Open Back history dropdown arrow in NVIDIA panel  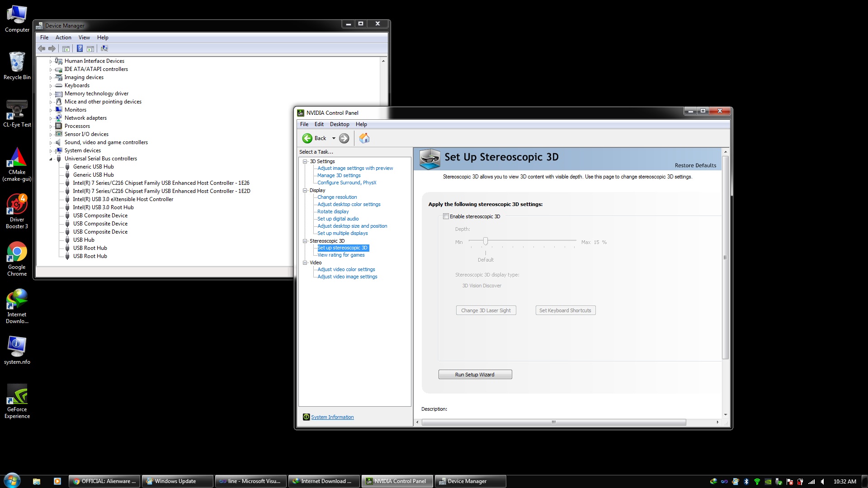[334, 138]
